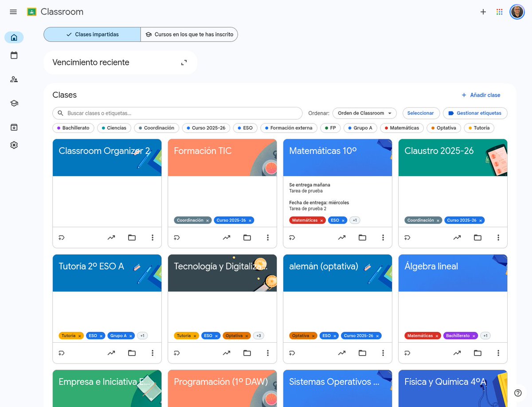This screenshot has width=532, height=407.
Task: Open the folder icon on alemán (optativa)
Action: pos(362,353)
